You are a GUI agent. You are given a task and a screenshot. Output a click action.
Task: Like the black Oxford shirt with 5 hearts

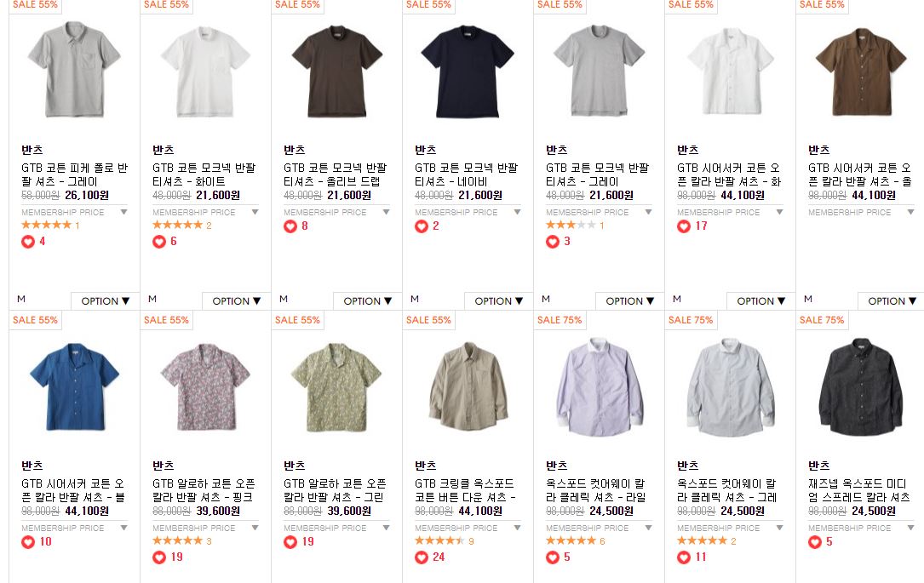click(x=815, y=542)
